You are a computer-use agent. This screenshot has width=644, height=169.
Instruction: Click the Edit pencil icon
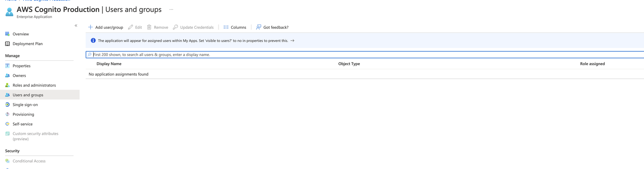tap(131, 27)
